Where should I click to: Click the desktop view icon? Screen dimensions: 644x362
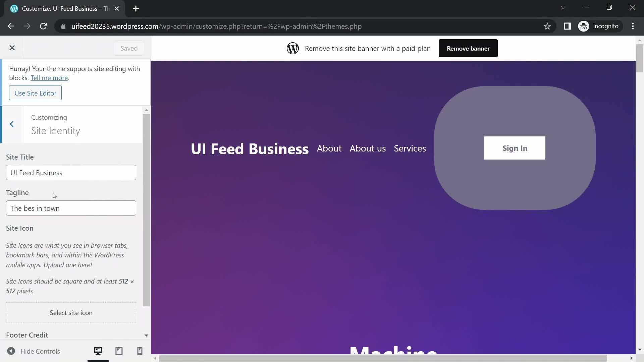click(98, 351)
